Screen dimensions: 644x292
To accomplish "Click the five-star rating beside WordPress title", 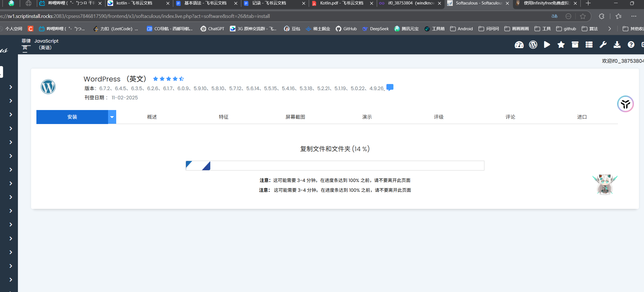I will click(x=168, y=79).
